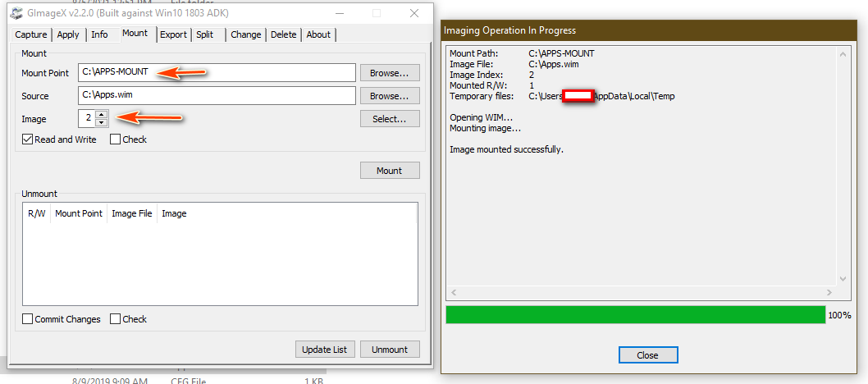Click the Mount Point column header
The width and height of the screenshot is (868, 384).
pyautogui.click(x=79, y=213)
